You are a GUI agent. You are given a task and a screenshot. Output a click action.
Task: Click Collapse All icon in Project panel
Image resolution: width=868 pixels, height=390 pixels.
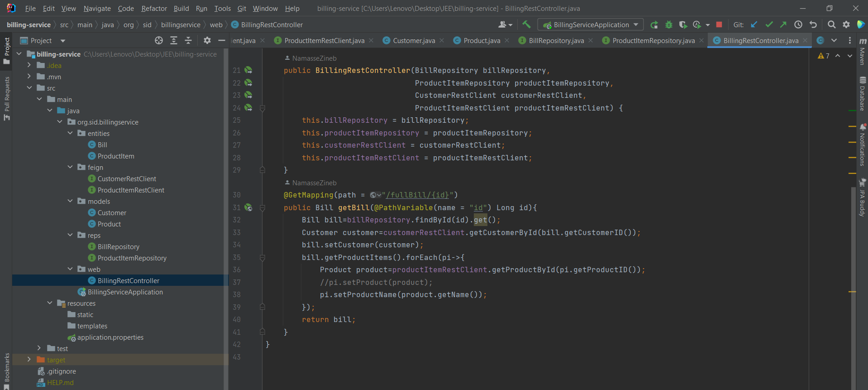188,41
